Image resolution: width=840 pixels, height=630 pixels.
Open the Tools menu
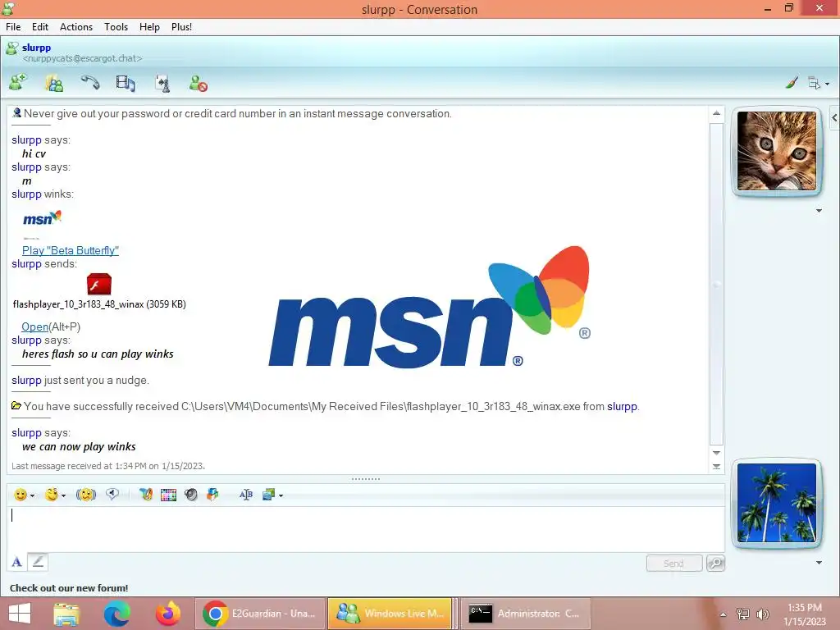116,27
